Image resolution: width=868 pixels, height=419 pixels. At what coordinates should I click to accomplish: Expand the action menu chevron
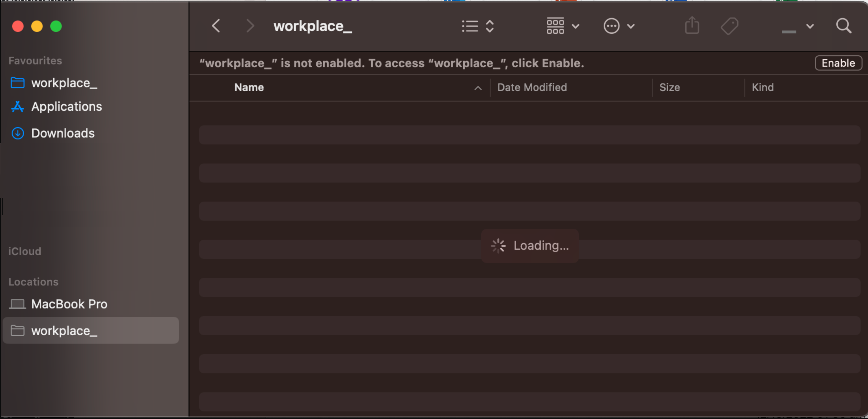point(631,26)
